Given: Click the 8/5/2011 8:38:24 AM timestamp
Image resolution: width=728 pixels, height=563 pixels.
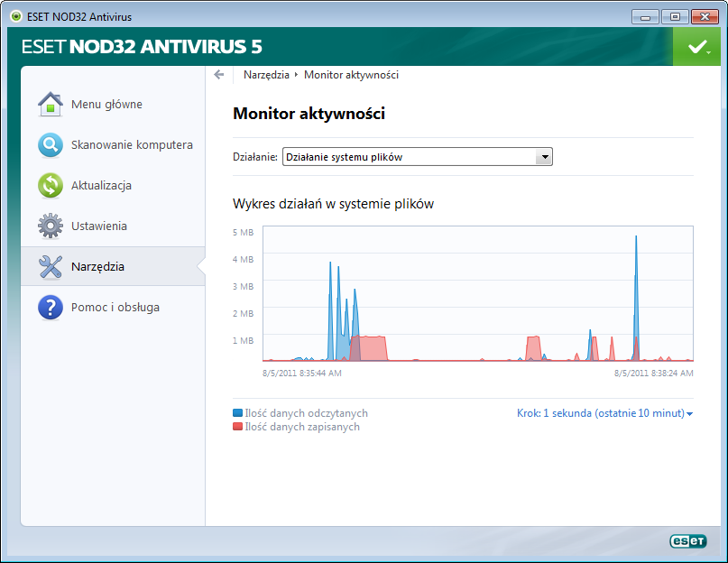Looking at the screenshot, I should [654, 373].
